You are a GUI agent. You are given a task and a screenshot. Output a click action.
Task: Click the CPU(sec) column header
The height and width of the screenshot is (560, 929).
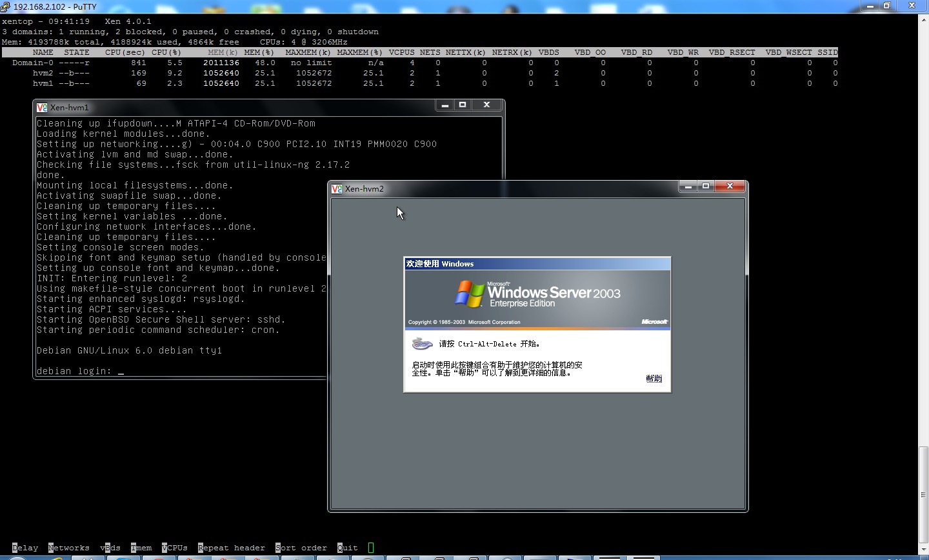coord(126,52)
